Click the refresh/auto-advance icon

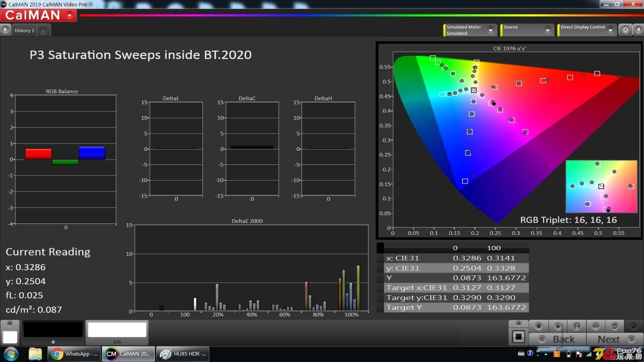tap(615, 326)
